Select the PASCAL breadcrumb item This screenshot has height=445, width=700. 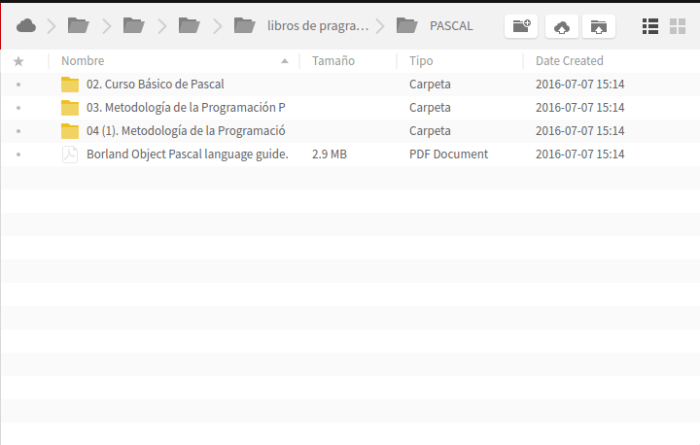click(450, 26)
